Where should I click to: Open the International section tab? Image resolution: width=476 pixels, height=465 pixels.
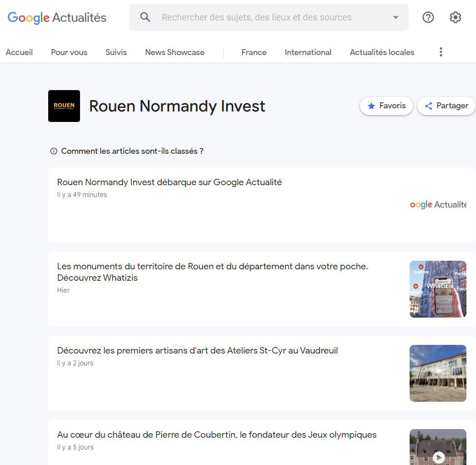[x=308, y=52]
